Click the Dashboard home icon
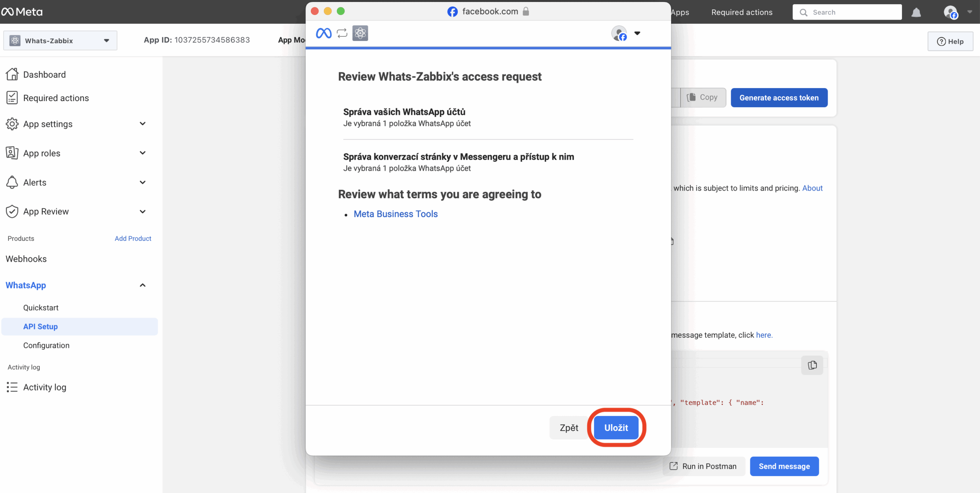This screenshot has height=493, width=980. (12, 74)
